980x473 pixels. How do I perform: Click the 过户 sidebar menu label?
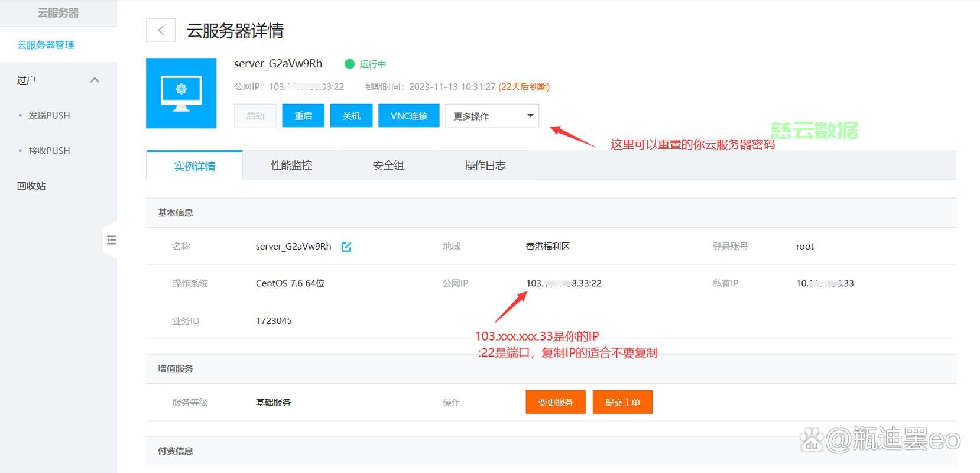pyautogui.click(x=26, y=80)
